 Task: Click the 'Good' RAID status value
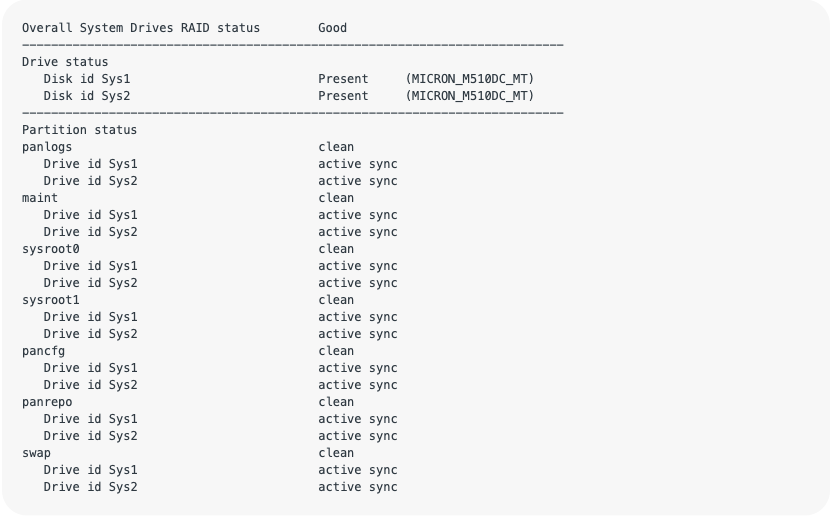(x=332, y=28)
